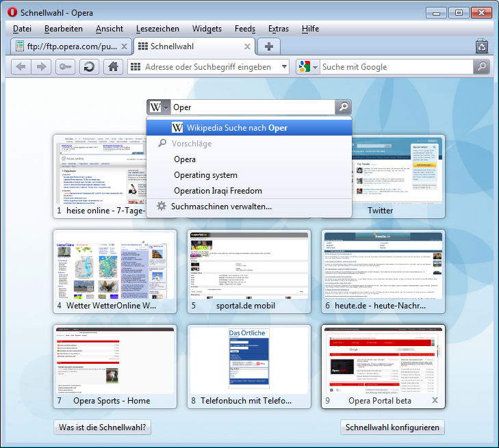The image size is (499, 448).
Task: Open the Ansicht menu
Action: coord(109,29)
